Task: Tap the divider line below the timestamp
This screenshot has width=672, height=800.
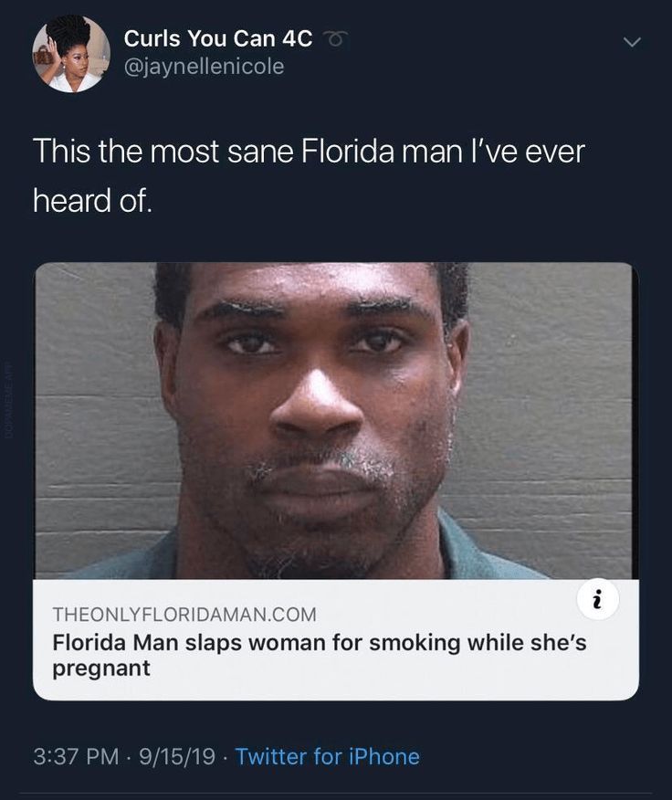Action: click(336, 794)
